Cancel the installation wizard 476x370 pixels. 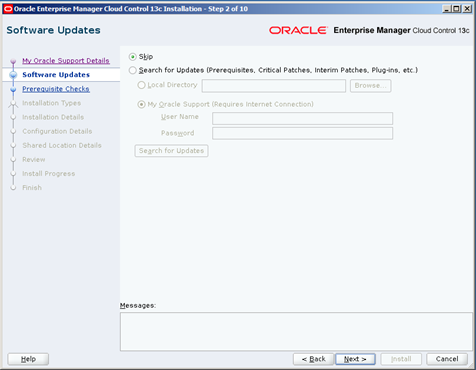click(447, 359)
